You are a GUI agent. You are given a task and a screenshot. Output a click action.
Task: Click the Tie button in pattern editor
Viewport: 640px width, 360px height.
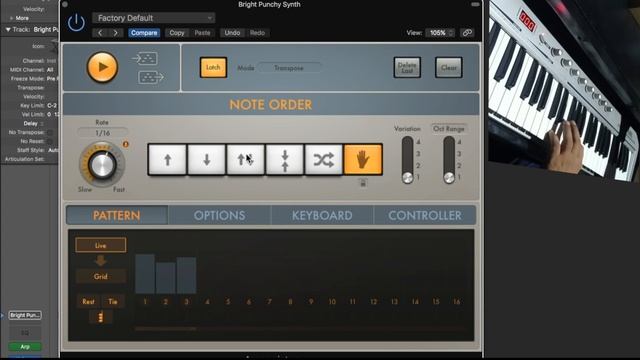click(113, 302)
